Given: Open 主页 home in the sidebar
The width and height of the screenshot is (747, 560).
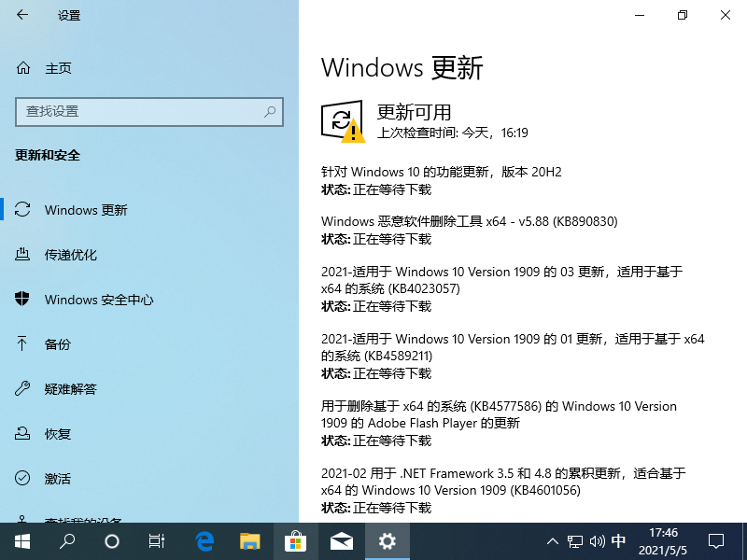Looking at the screenshot, I should click(x=58, y=68).
